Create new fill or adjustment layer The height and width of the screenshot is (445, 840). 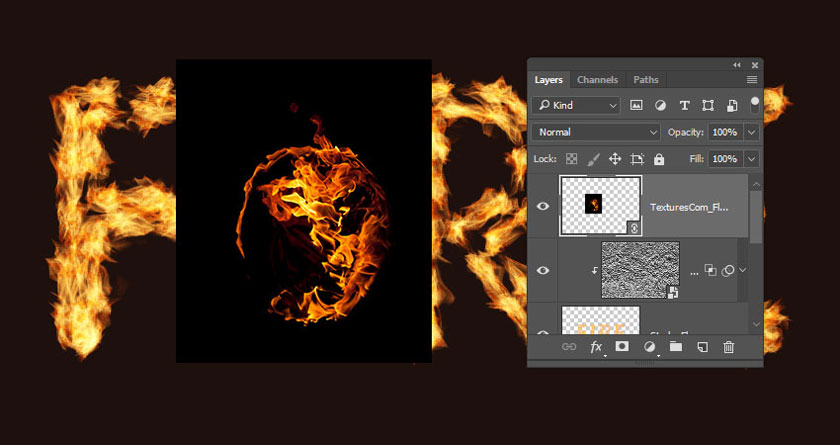click(x=649, y=347)
